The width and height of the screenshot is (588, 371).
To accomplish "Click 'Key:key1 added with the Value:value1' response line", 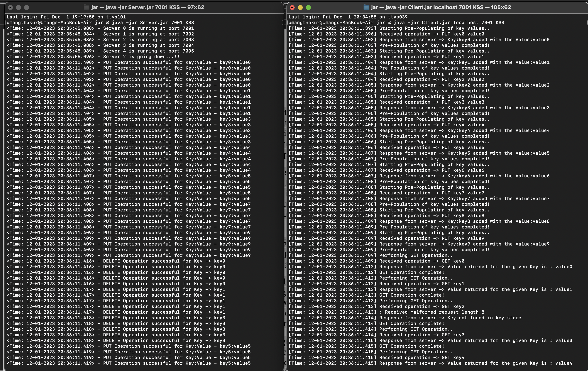I will tap(419, 62).
